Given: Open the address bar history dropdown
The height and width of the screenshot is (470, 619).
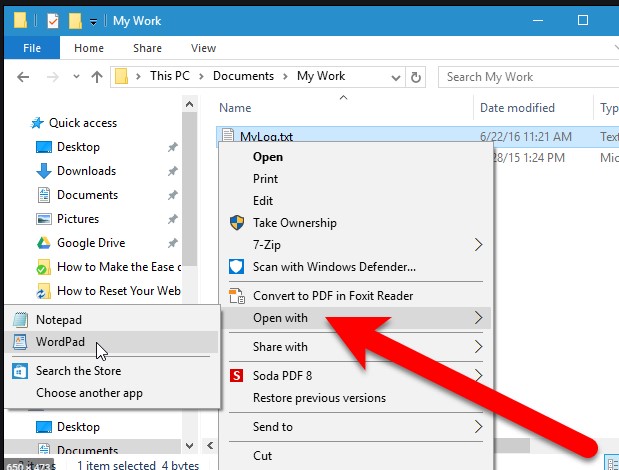Looking at the screenshot, I should coord(396,77).
